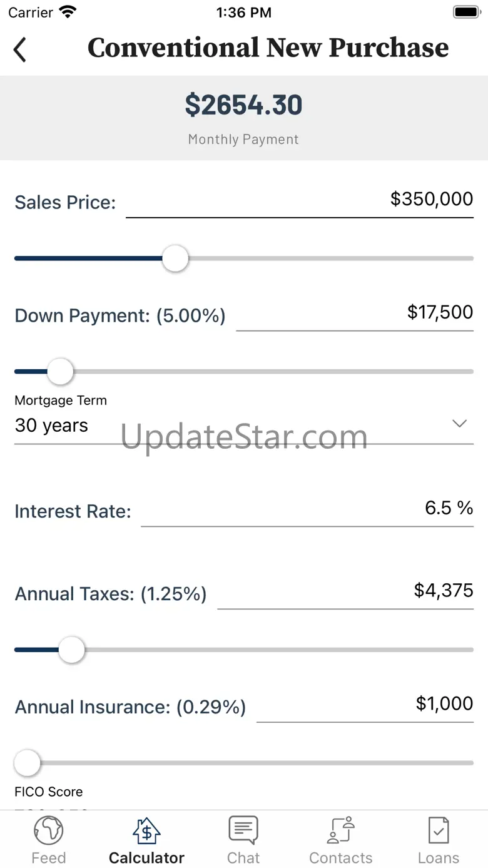Tap the Calculator house icon

click(146, 831)
